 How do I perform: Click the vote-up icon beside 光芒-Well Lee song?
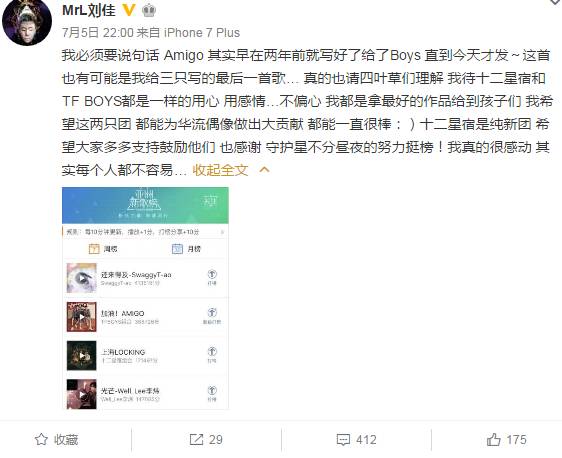point(212,393)
